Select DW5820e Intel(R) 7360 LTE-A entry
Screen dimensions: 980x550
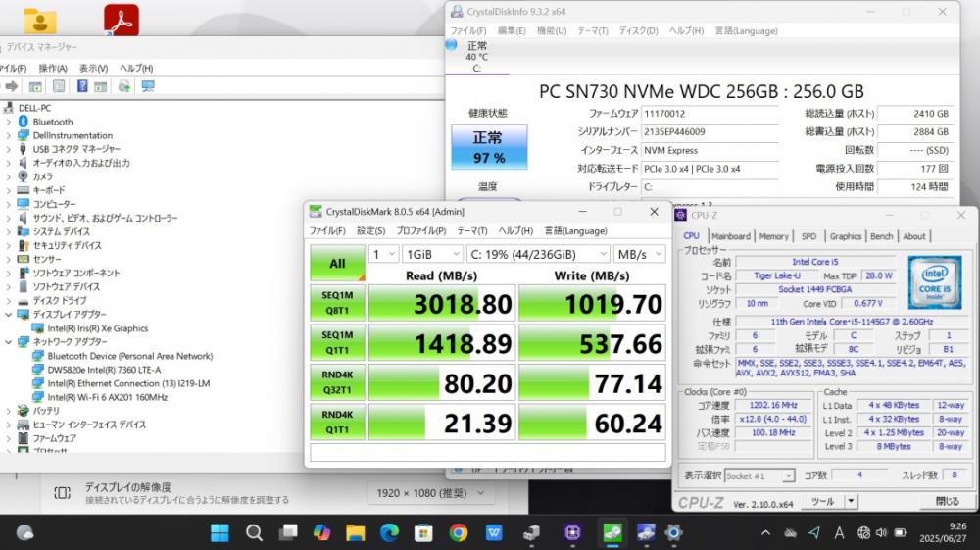pyautogui.click(x=104, y=370)
